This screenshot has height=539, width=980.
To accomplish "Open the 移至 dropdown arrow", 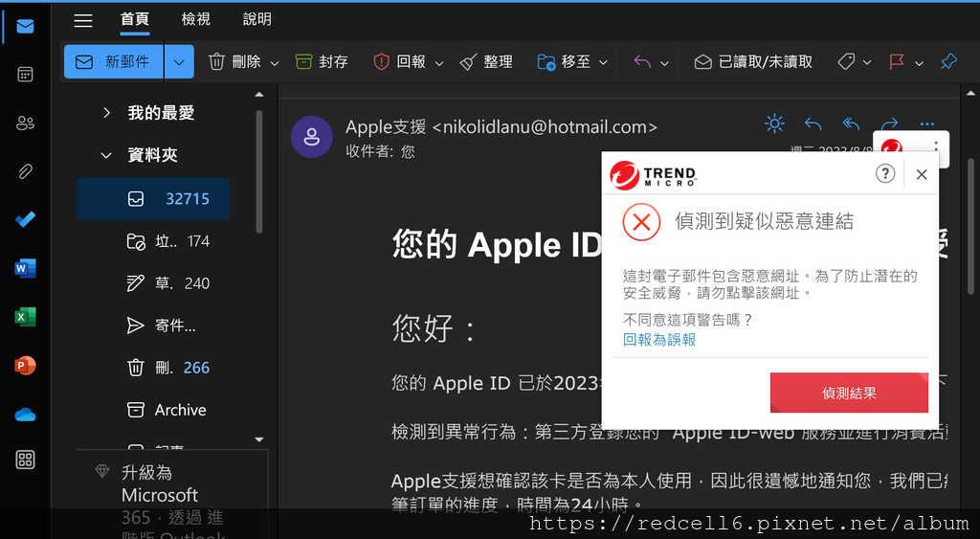I will tap(603, 63).
